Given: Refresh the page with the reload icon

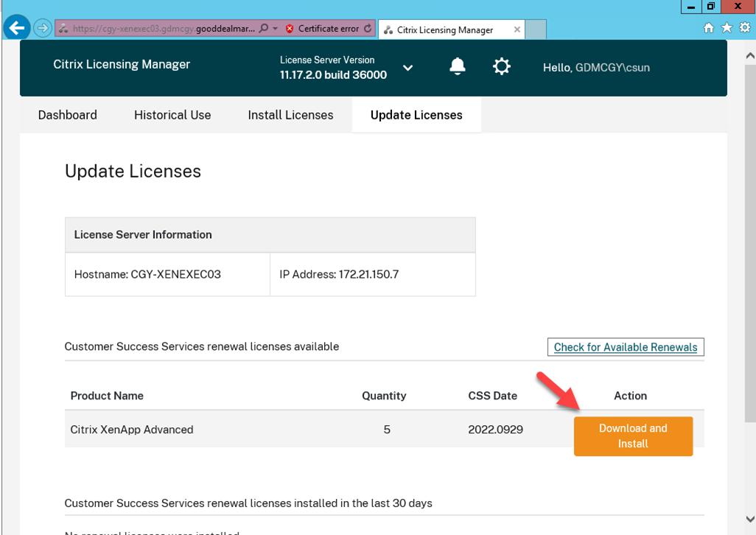Looking at the screenshot, I should pos(368,29).
